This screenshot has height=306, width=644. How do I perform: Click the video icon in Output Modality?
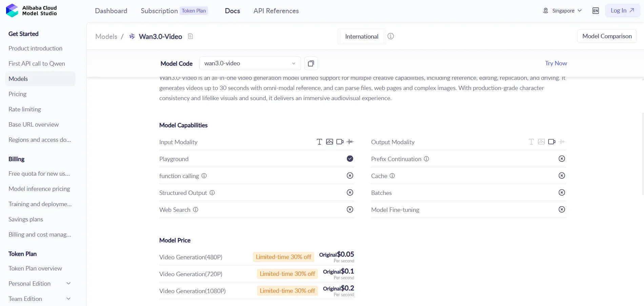[552, 142]
